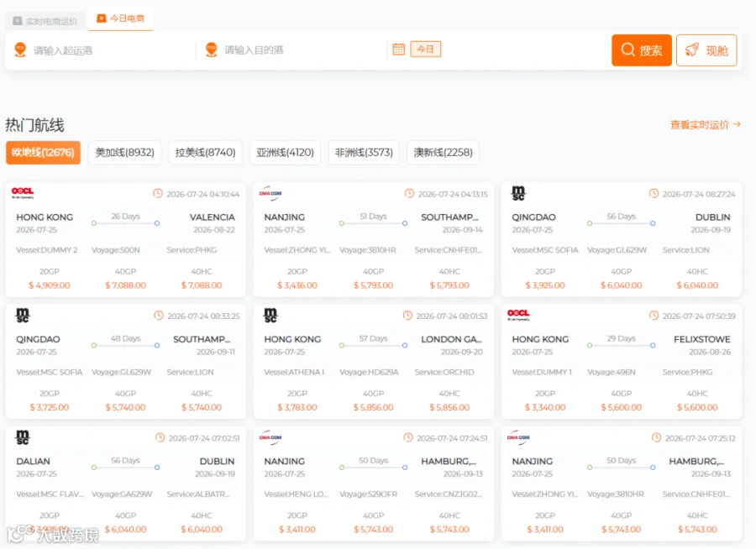Select the 非洲线(3573) route filter

point(364,152)
